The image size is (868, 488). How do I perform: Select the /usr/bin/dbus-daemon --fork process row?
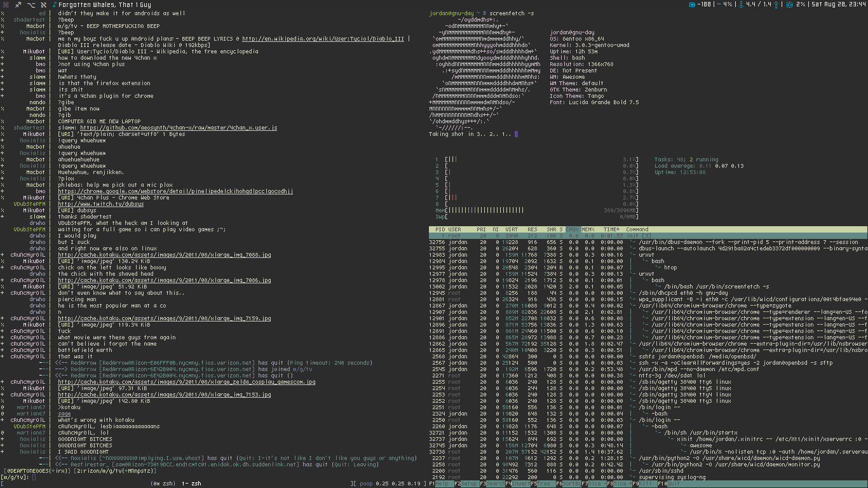(x=648, y=242)
